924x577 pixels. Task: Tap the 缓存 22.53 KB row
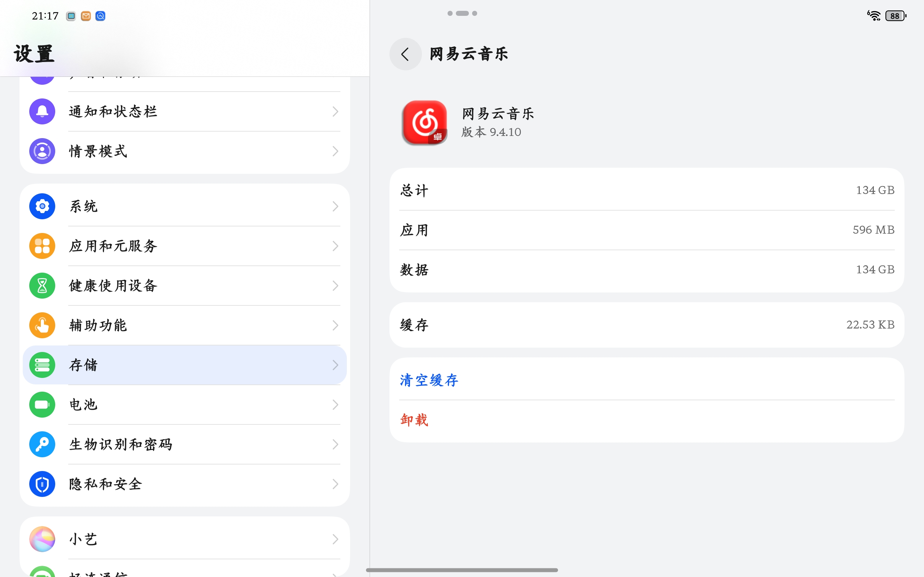click(x=646, y=325)
